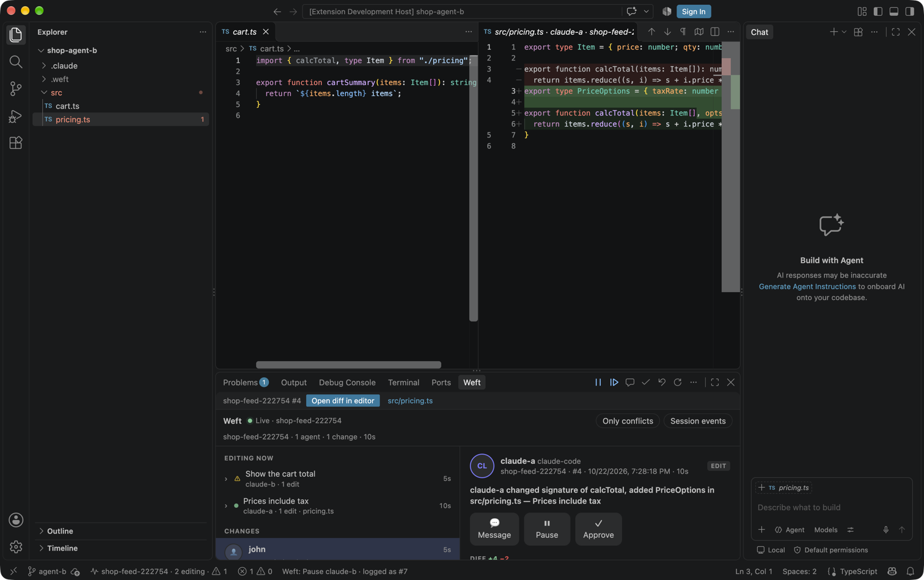Viewport: 924px width, 580px height.
Task: Open the Manage gear in activity bar
Action: click(x=16, y=546)
